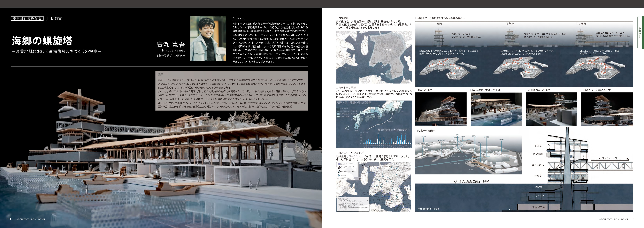Click '展望室' label on section drawing
Viewport: 644px width, 228px height.
click(538, 146)
